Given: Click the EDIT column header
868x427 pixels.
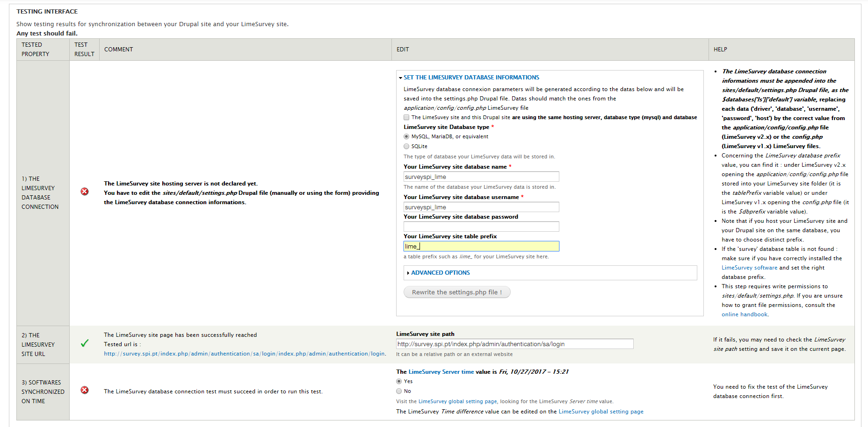Looking at the screenshot, I should pyautogui.click(x=550, y=50).
